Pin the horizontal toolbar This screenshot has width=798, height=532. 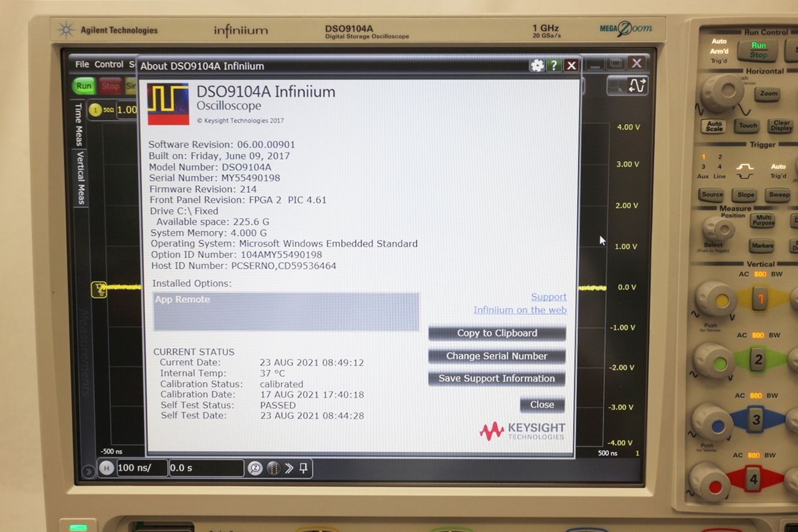tap(304, 468)
